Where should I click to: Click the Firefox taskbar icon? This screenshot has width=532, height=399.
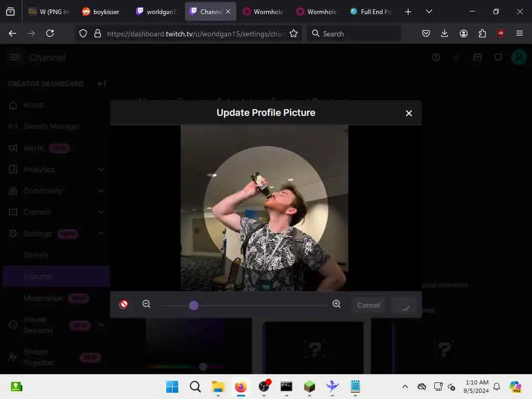pyautogui.click(x=241, y=387)
